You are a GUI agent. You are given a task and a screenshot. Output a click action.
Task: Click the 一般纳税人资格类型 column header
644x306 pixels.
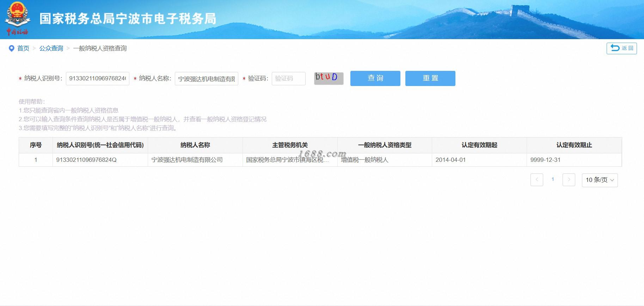tap(385, 145)
